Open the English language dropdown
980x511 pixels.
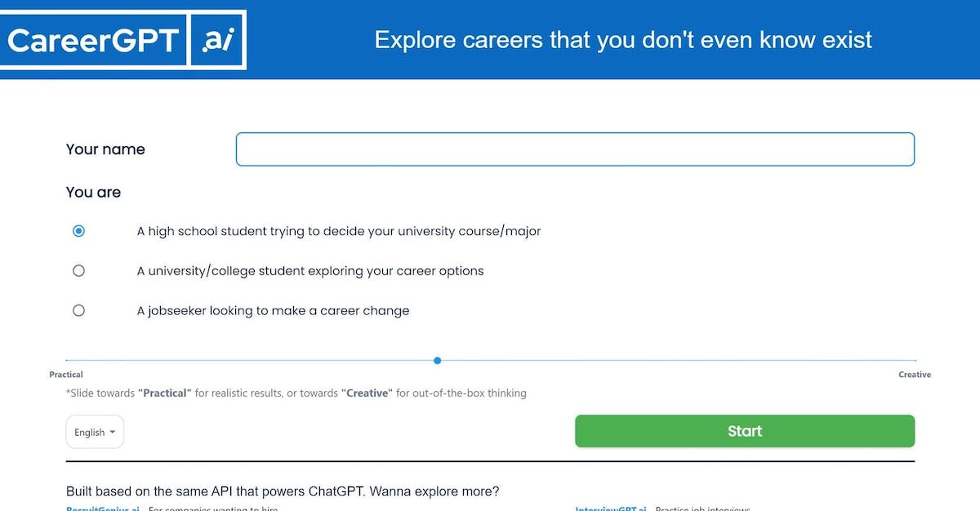coord(95,432)
